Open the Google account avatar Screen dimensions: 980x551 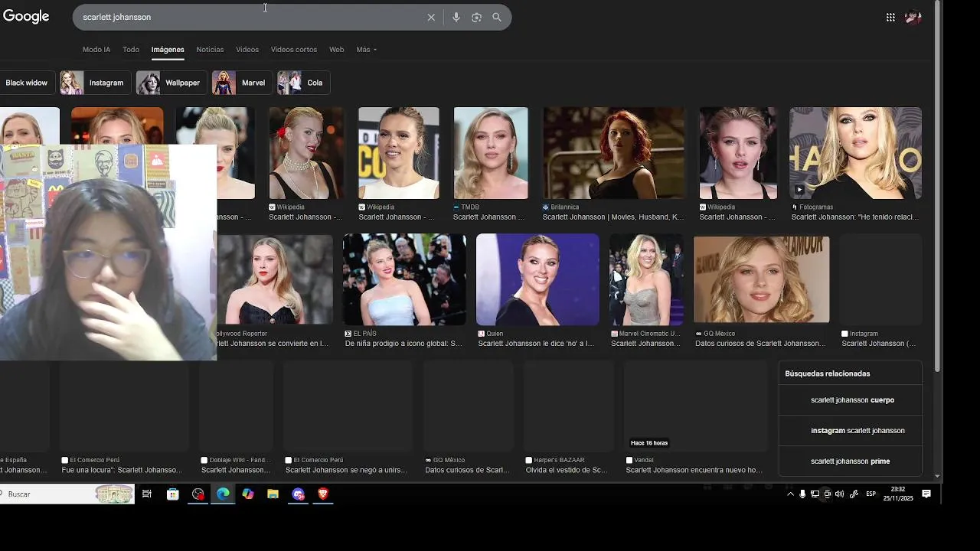(x=913, y=17)
